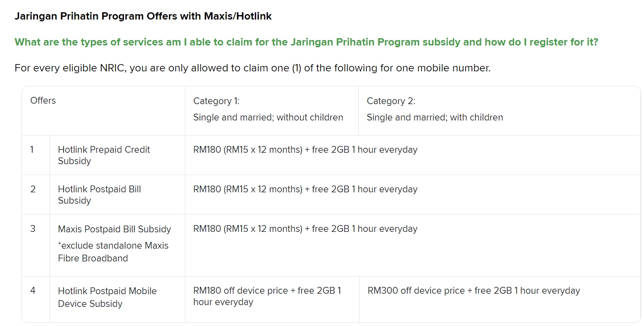Click Hotlink Postpaid Bill Subsidy offer
644x326 pixels.
click(x=99, y=195)
